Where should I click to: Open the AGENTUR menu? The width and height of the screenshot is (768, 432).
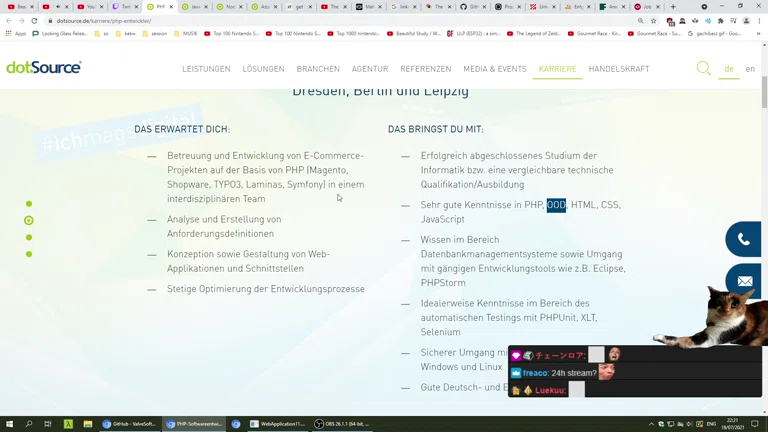(370, 69)
